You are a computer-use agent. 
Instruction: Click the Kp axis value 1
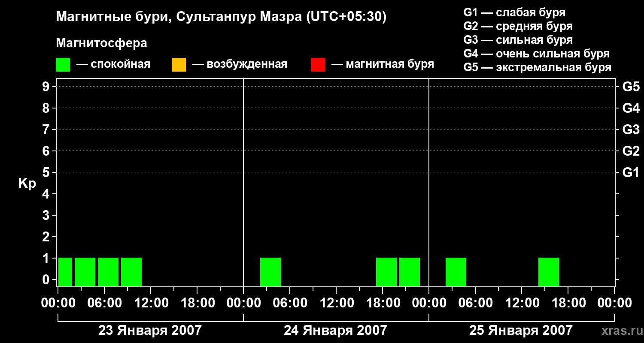[x=47, y=258]
